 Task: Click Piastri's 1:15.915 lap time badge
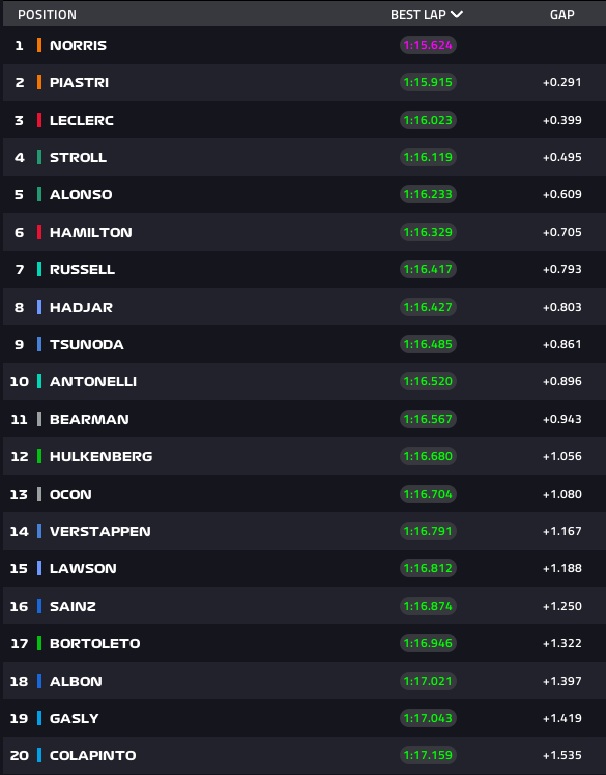428,82
